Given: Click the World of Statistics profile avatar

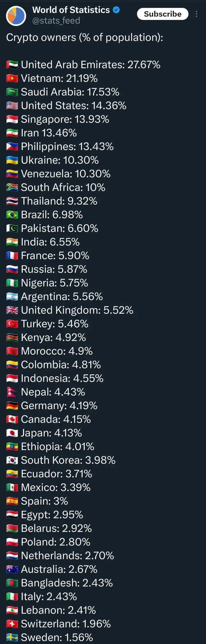Looking at the screenshot, I should tap(16, 16).
